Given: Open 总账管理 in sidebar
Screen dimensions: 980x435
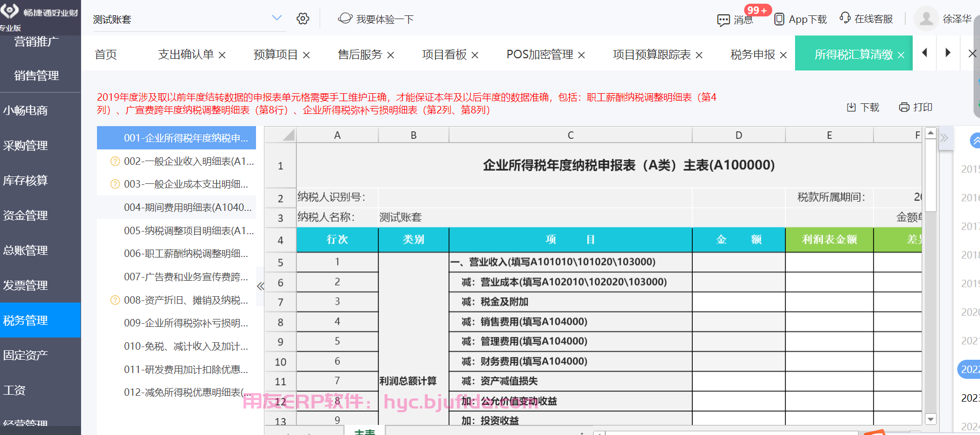Looking at the screenshot, I should click(40, 251).
